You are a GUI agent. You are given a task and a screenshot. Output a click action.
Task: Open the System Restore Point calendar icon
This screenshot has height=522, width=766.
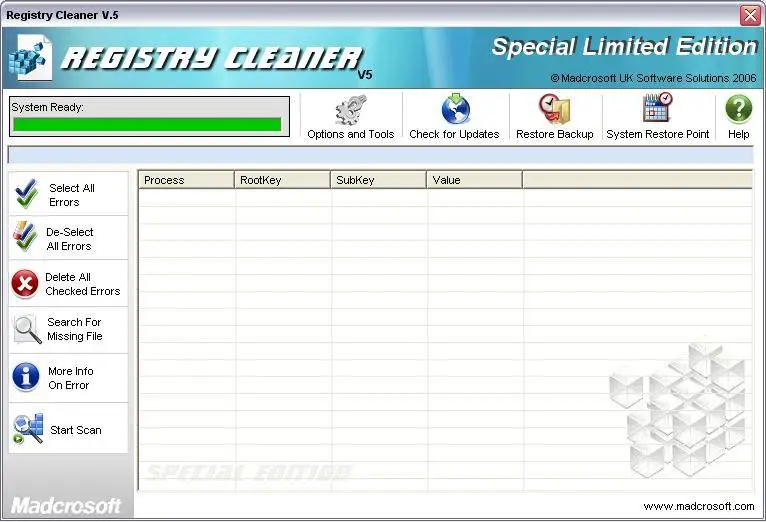pos(658,107)
